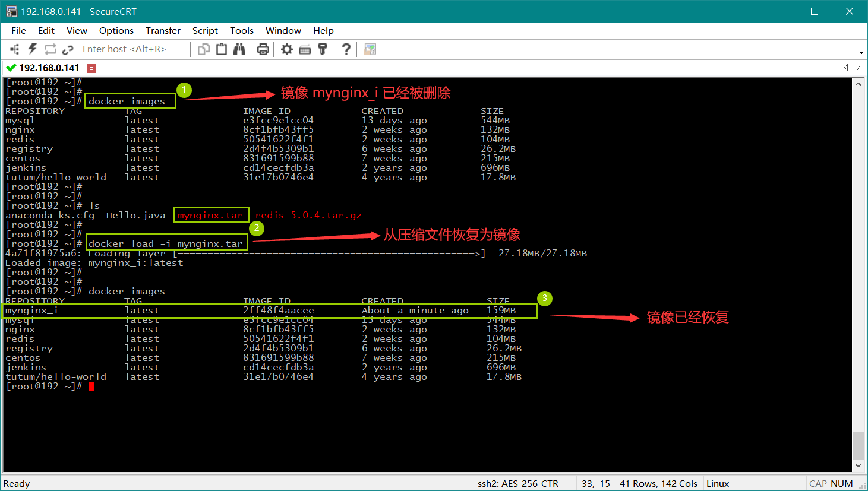Image resolution: width=868 pixels, height=491 pixels.
Task: Click the Paste clipboard icon
Action: 222,49
